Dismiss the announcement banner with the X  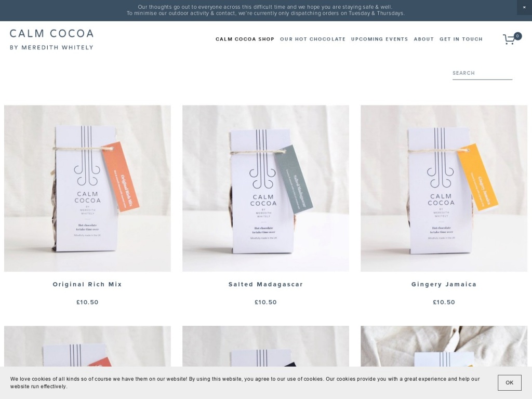click(524, 7)
